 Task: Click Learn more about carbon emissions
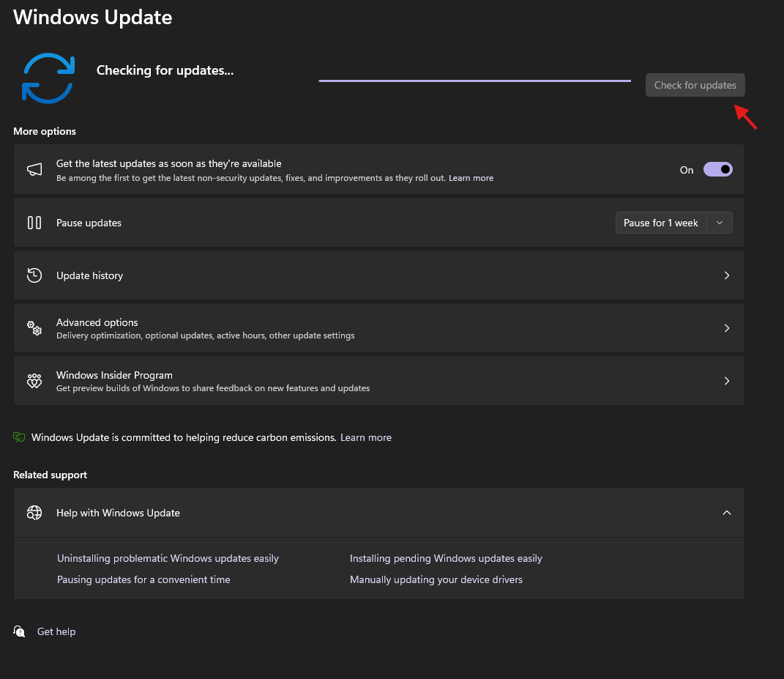[x=365, y=437]
